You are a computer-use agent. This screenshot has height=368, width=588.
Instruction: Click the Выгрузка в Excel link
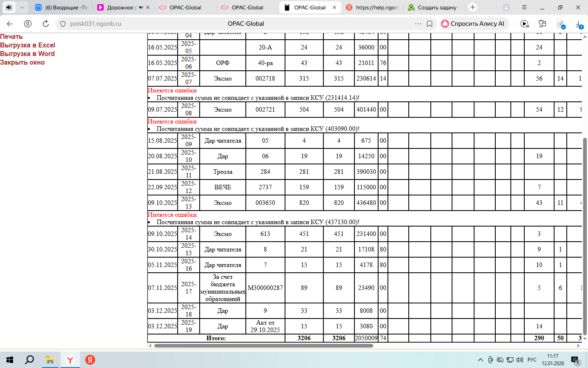(x=27, y=45)
